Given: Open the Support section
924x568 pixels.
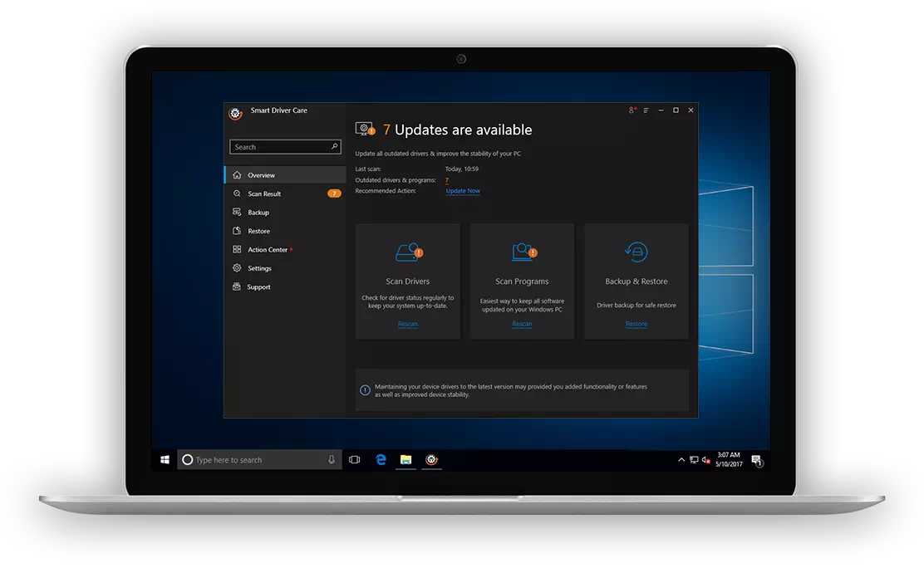Looking at the screenshot, I should 285,286.
